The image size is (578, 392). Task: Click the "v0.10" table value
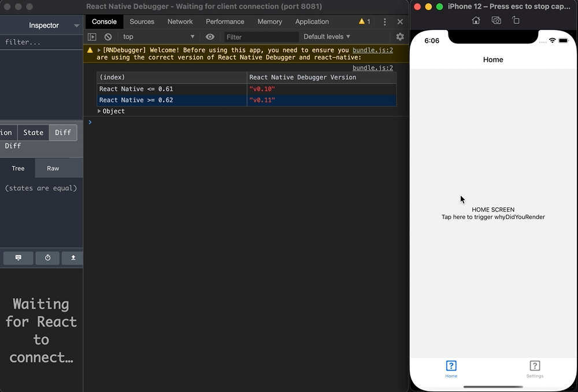(262, 89)
